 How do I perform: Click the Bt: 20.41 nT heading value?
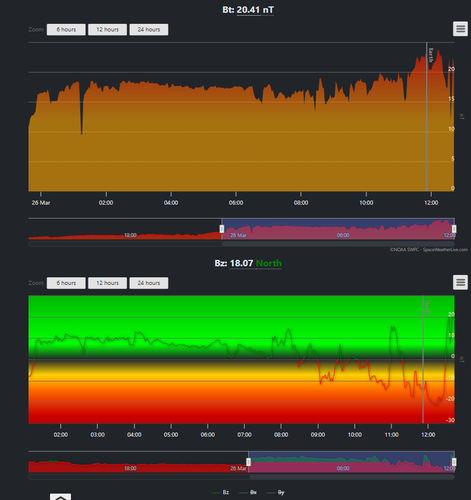click(x=255, y=10)
